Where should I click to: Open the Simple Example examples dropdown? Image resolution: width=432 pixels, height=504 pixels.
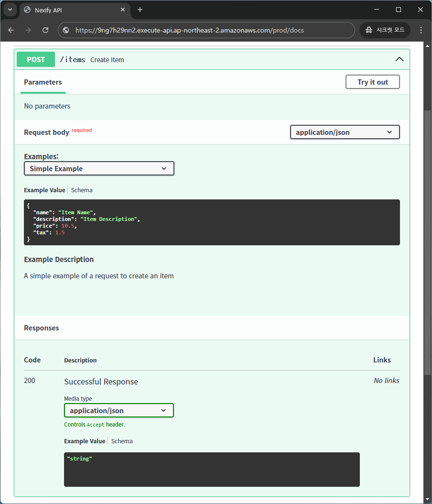[x=99, y=168]
